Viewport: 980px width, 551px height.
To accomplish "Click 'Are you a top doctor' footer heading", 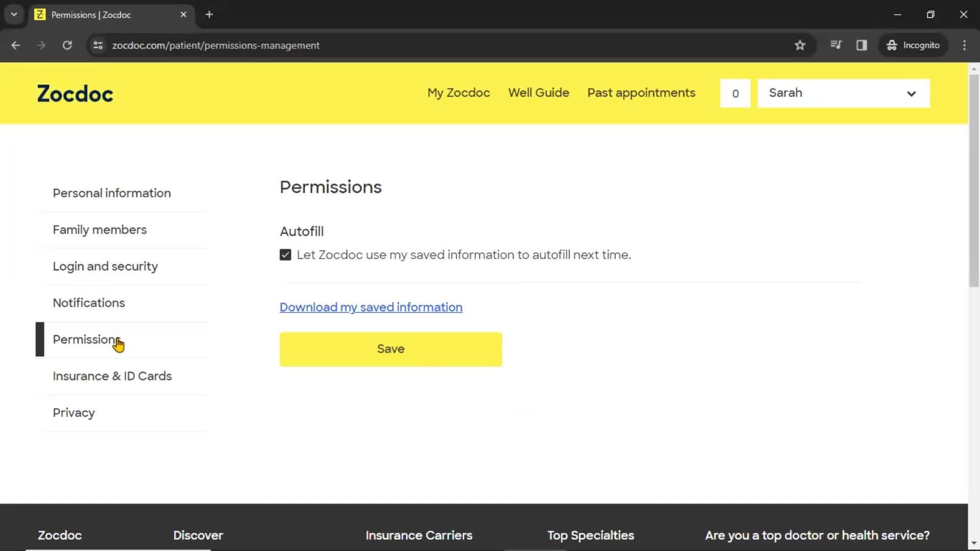I will pyautogui.click(x=817, y=536).
